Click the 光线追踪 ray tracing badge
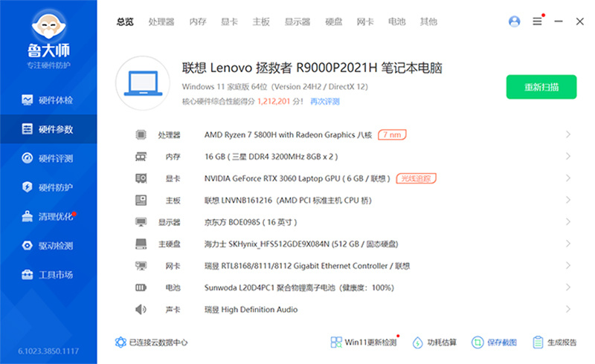This screenshot has width=595, height=364. (416, 178)
